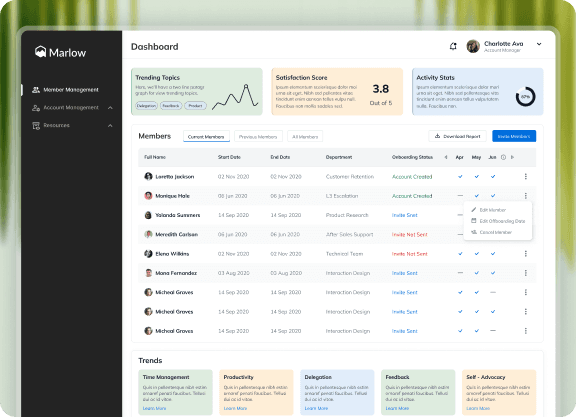Click Department column header
The height and width of the screenshot is (417, 576).
pyautogui.click(x=339, y=157)
